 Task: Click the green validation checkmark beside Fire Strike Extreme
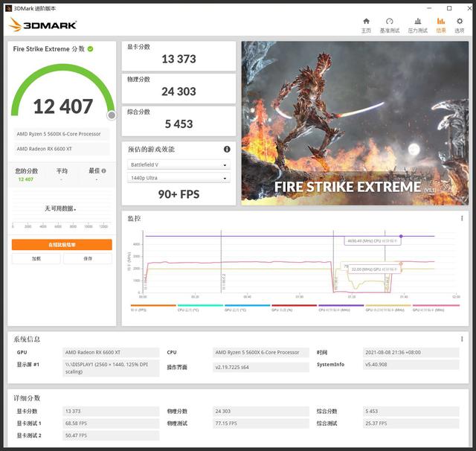pyautogui.click(x=91, y=49)
